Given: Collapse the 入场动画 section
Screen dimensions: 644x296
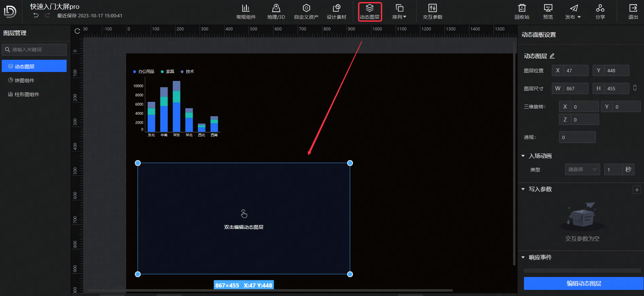Looking at the screenshot, I should (523, 156).
